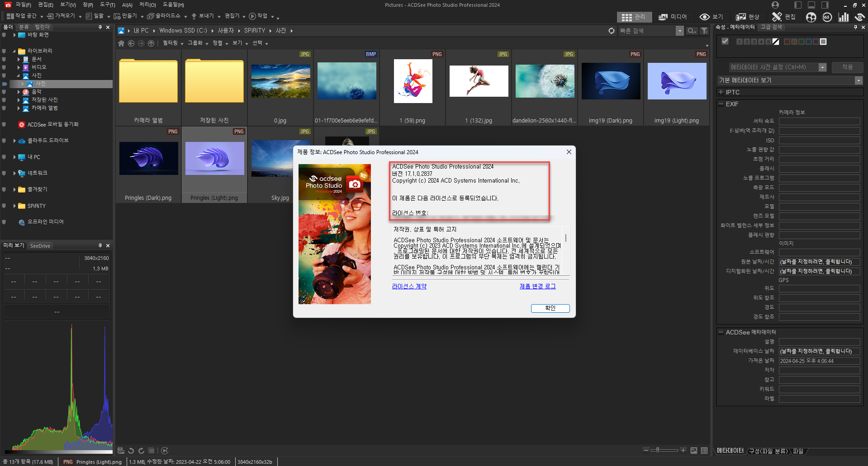
Task: Click the magnifier search options icon
Action: (692, 31)
